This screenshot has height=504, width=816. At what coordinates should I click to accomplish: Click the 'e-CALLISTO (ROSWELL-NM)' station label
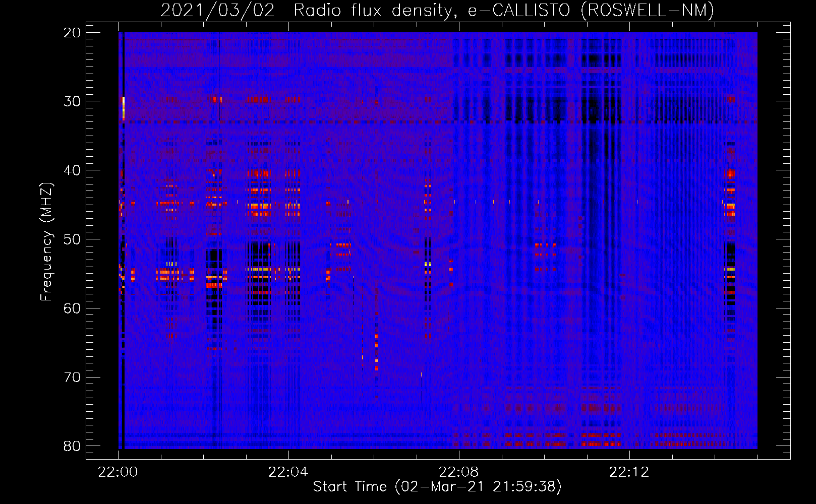(x=591, y=11)
